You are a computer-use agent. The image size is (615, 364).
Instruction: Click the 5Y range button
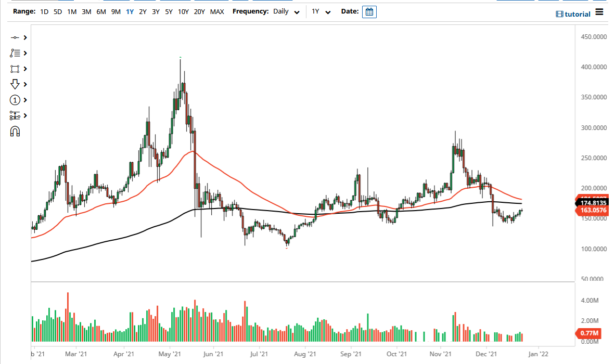click(x=168, y=11)
